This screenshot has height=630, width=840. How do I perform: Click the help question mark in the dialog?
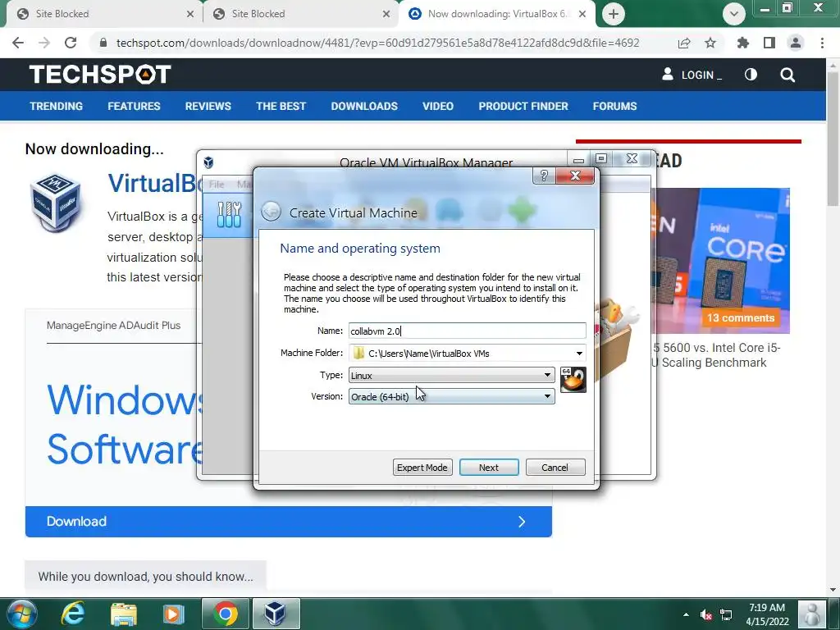[x=544, y=176]
